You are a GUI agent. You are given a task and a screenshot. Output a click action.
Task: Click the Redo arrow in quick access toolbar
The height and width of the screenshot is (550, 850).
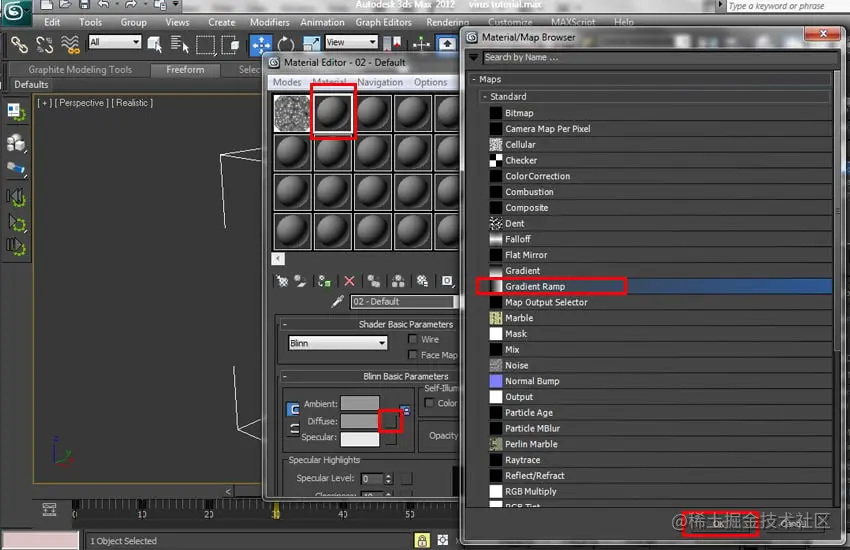click(x=131, y=4)
